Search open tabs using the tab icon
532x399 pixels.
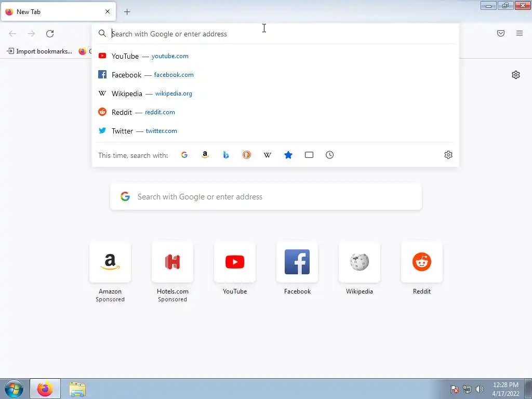pyautogui.click(x=309, y=155)
